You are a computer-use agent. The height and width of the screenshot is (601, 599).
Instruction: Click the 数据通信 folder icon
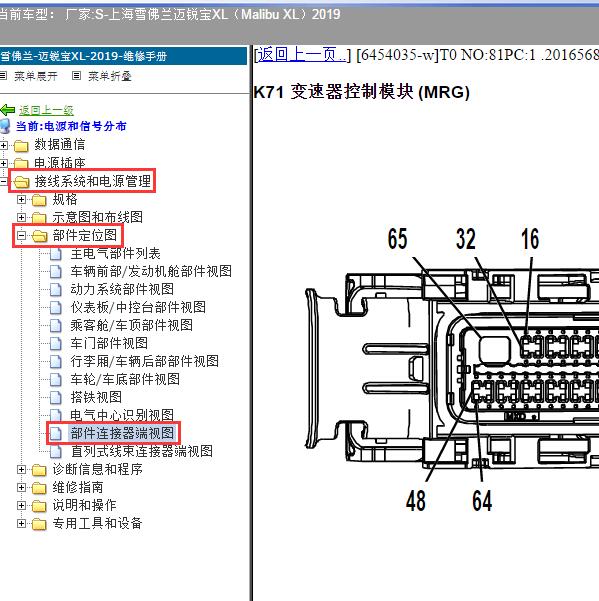tap(21, 146)
